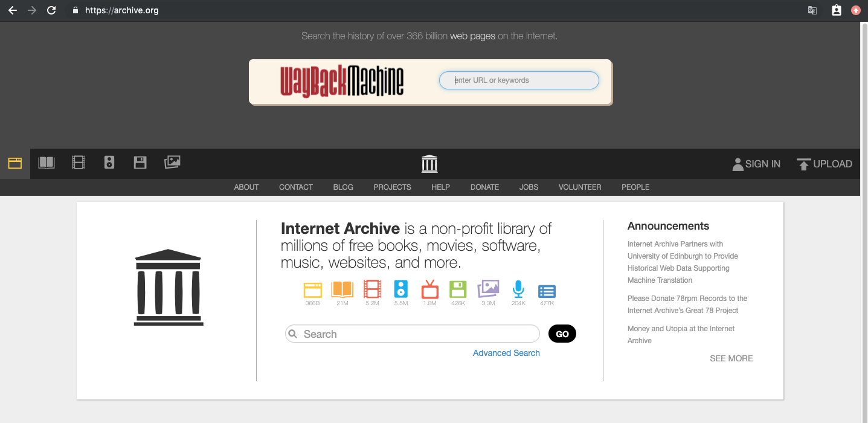Open the VOLUNTEER menu item
The height and width of the screenshot is (423, 868).
pos(580,187)
